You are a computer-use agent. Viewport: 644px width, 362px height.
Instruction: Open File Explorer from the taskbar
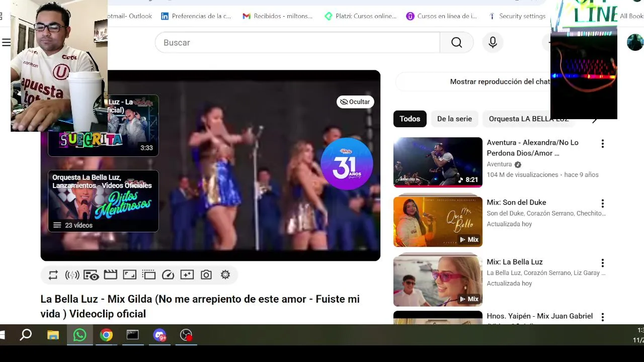click(x=53, y=335)
